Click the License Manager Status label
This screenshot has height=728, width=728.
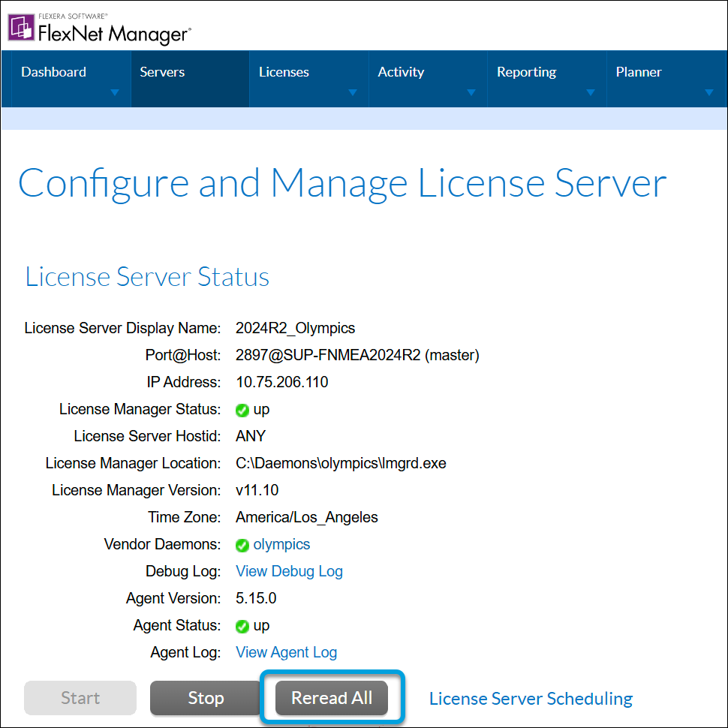(140, 409)
